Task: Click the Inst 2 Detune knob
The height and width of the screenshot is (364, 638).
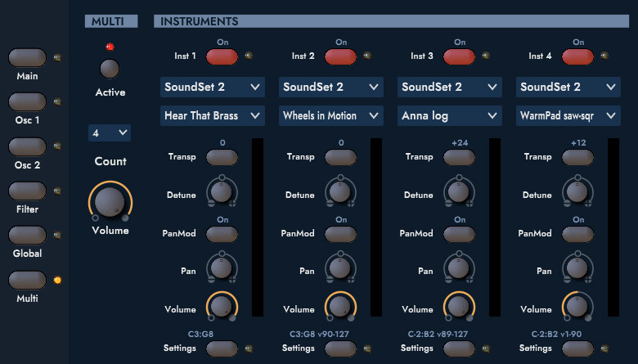Action: click(340, 192)
